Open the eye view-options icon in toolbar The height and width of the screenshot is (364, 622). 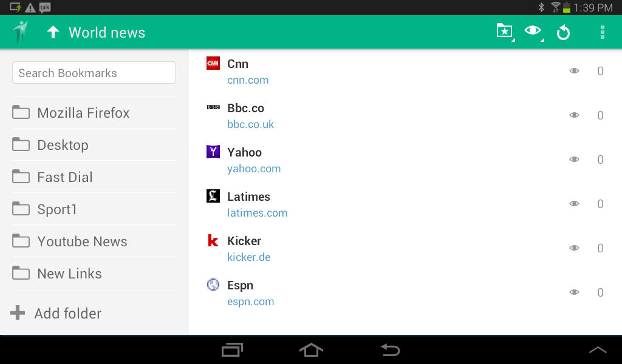533,32
